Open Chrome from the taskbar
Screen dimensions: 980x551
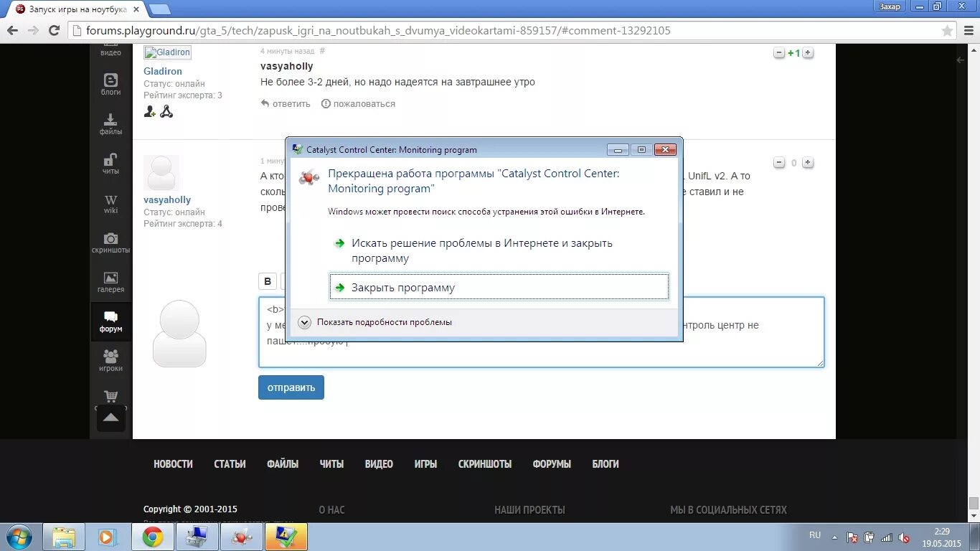coord(152,537)
